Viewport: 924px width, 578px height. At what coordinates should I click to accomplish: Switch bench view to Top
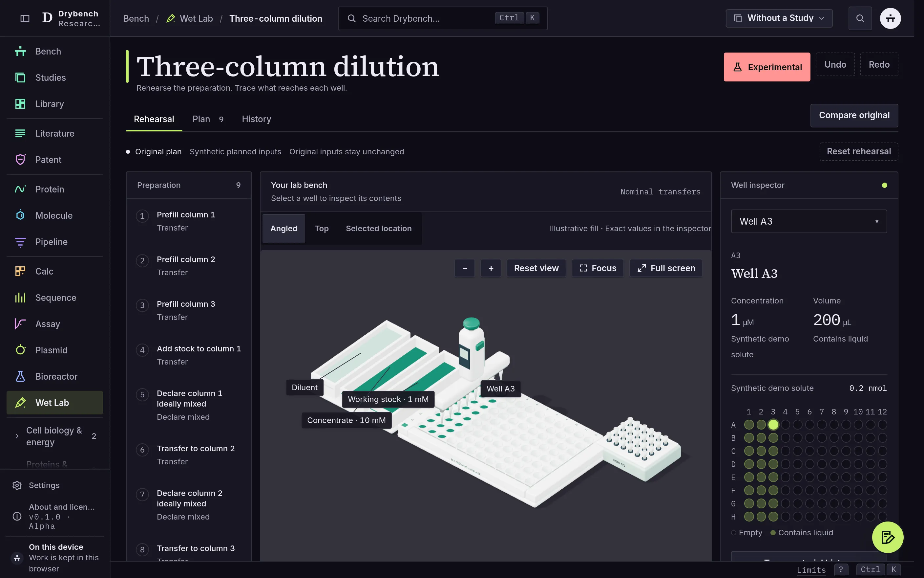[x=322, y=229]
